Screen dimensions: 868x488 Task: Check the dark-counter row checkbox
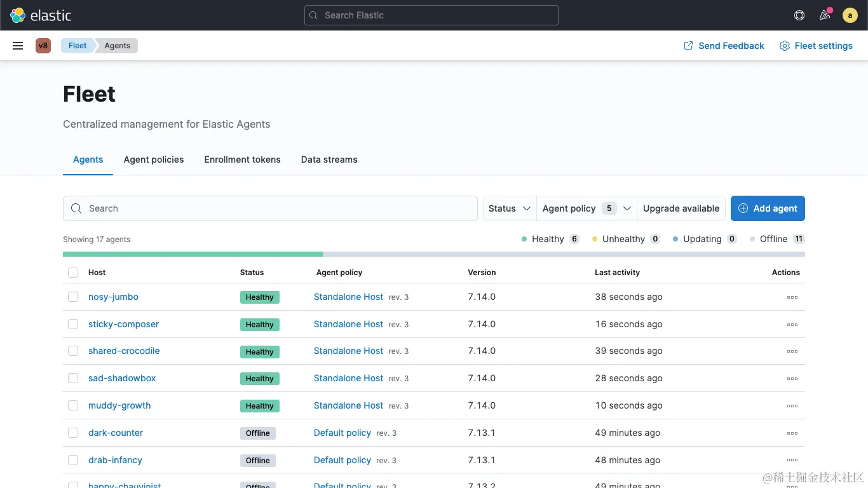click(x=73, y=433)
